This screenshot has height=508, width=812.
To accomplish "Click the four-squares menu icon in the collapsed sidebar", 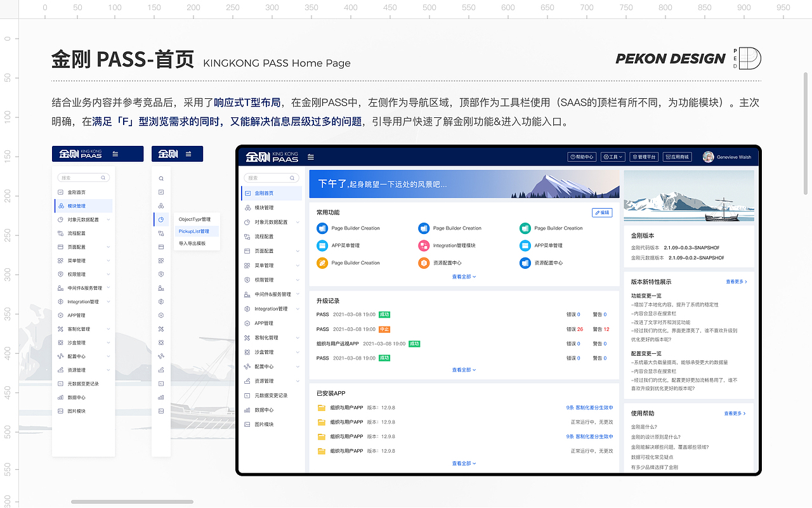I will [161, 261].
